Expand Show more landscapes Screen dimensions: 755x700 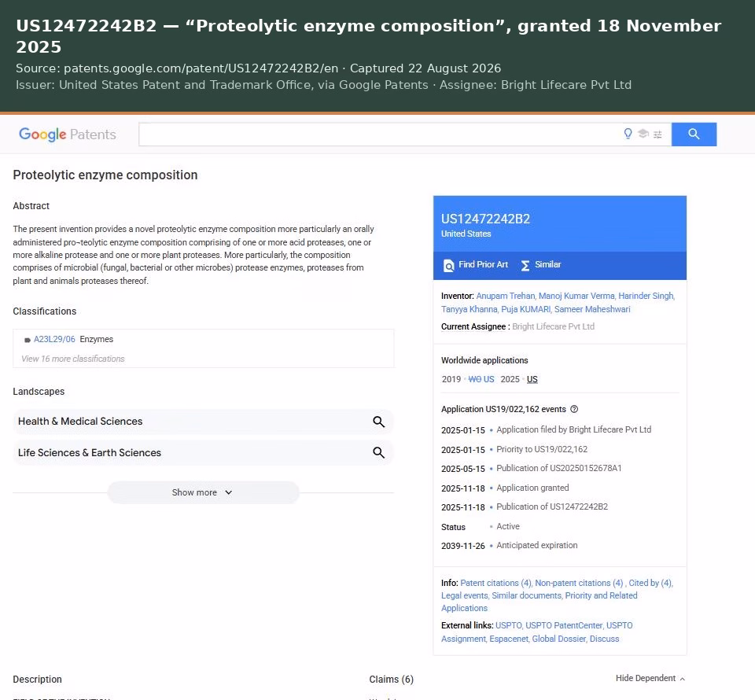[x=203, y=492]
